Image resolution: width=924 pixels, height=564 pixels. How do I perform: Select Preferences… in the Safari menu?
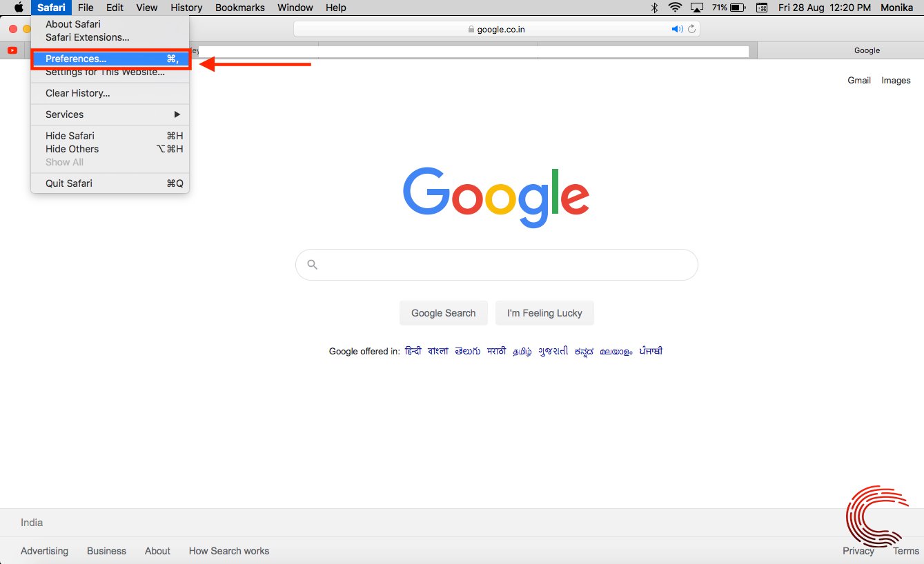click(x=110, y=59)
